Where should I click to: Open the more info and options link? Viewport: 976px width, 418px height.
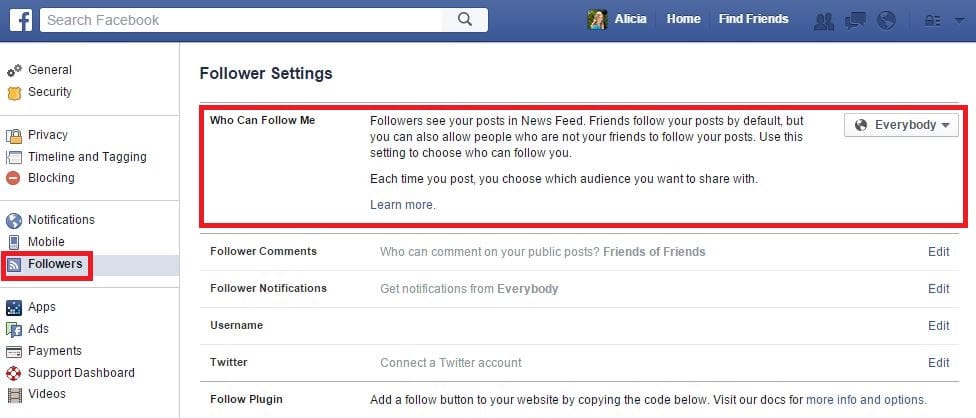pos(866,400)
